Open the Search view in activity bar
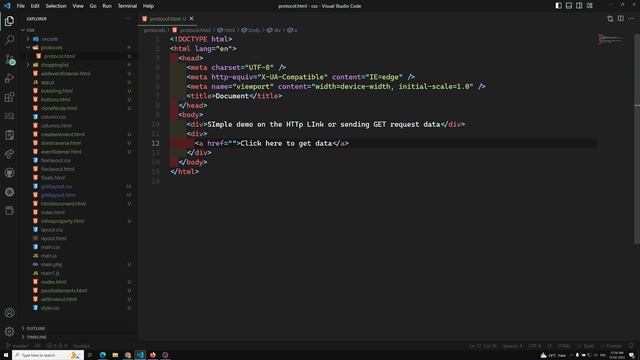 (9, 40)
